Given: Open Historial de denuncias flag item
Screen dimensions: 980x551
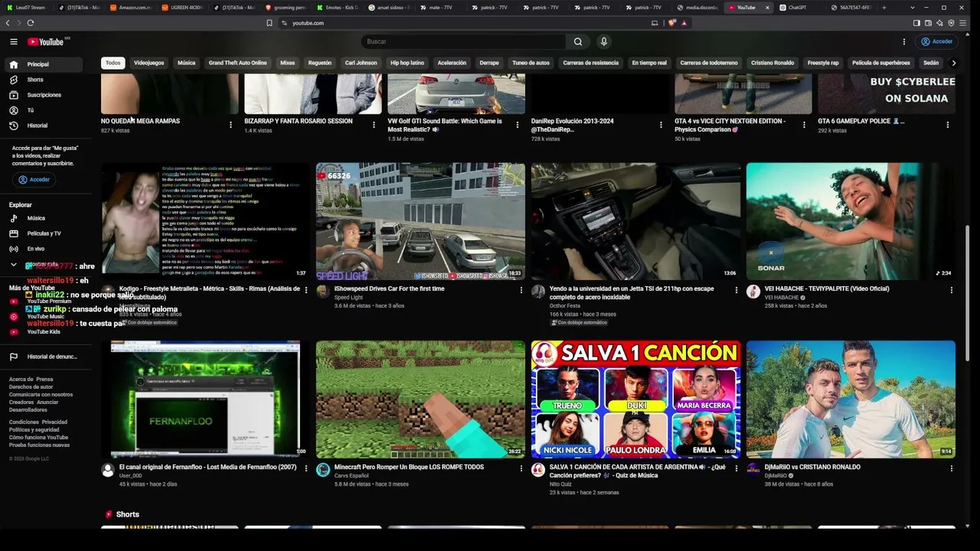Looking at the screenshot, I should click(43, 357).
